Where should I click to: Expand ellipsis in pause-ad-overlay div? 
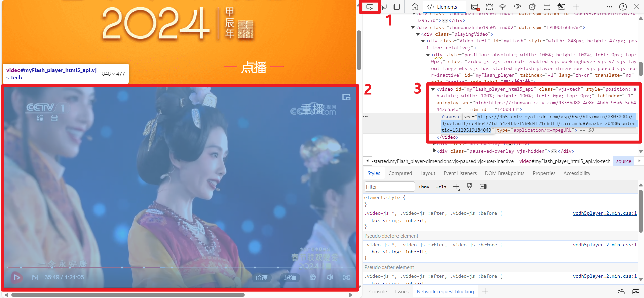click(554, 151)
